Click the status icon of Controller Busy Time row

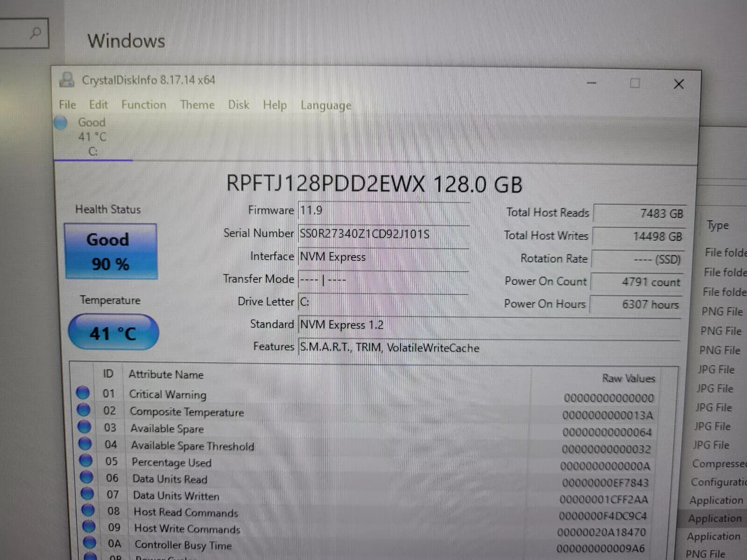click(x=90, y=543)
